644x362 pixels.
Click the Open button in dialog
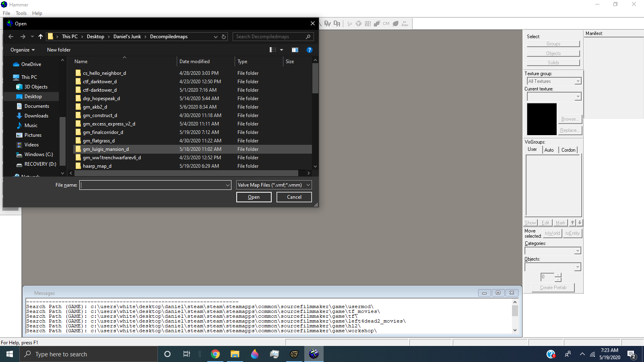coord(254,197)
